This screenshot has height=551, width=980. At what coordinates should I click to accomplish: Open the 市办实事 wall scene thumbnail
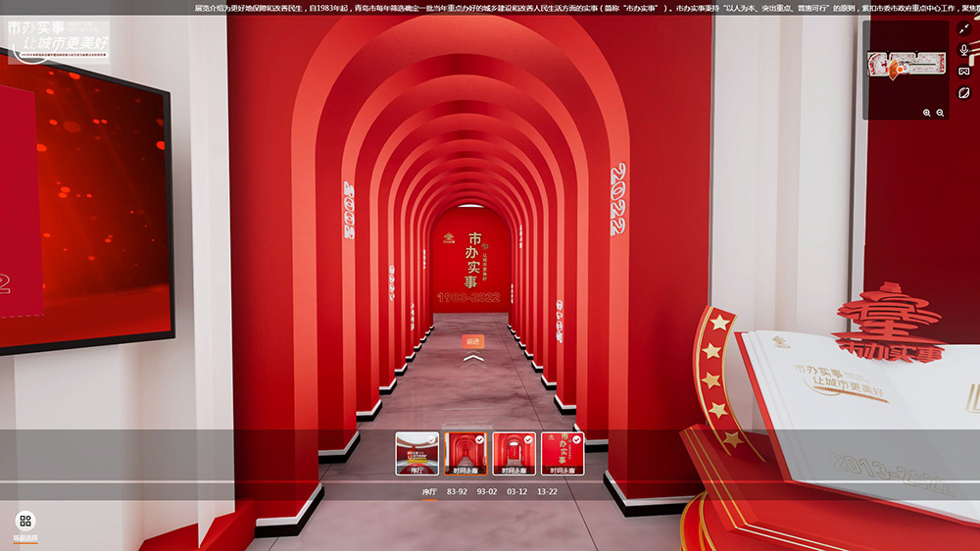563,453
